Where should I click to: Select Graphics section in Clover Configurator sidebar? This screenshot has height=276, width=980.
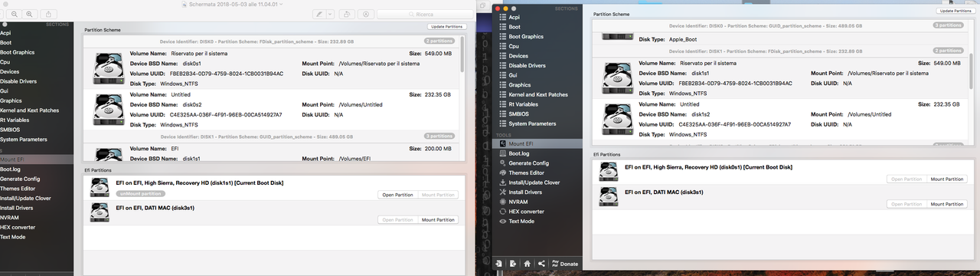point(520,85)
